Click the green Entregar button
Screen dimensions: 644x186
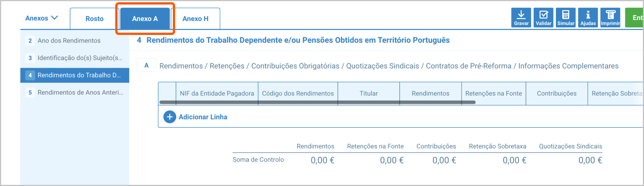pos(636,18)
